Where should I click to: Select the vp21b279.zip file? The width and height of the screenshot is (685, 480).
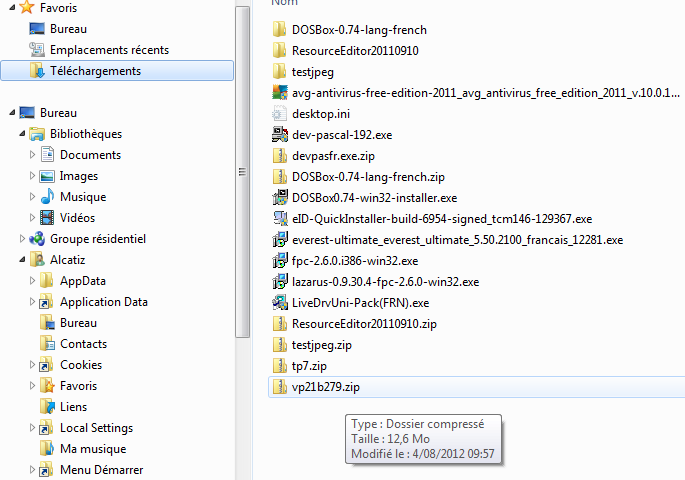(x=326, y=387)
